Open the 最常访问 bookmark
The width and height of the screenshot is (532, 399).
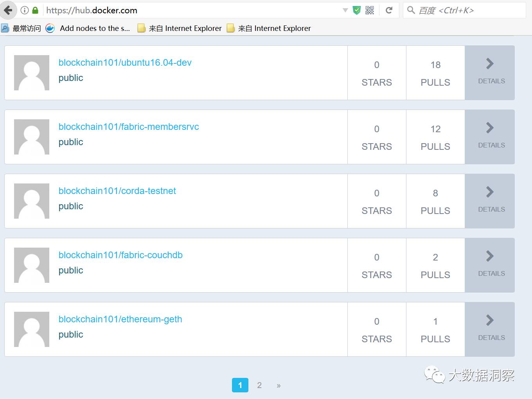click(21, 28)
